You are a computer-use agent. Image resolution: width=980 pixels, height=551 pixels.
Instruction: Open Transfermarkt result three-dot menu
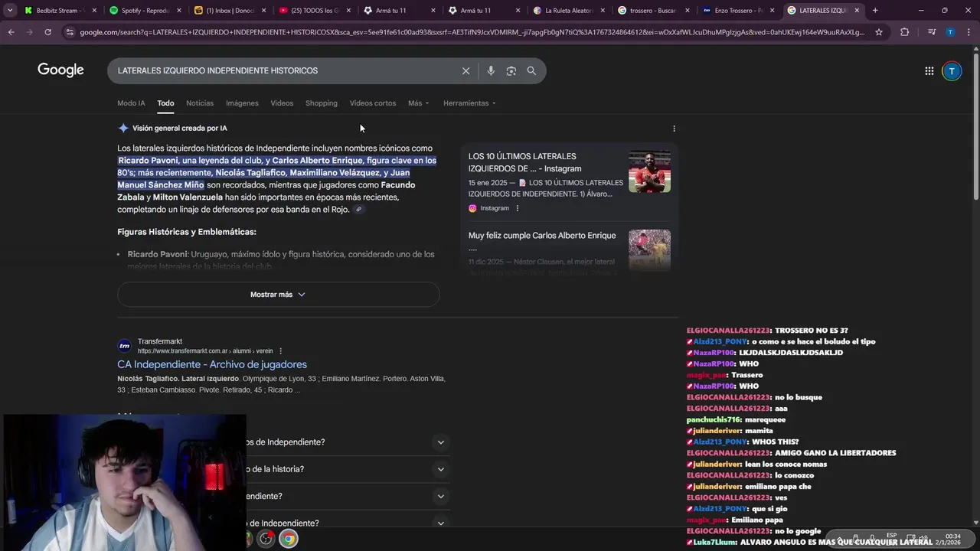tap(281, 351)
